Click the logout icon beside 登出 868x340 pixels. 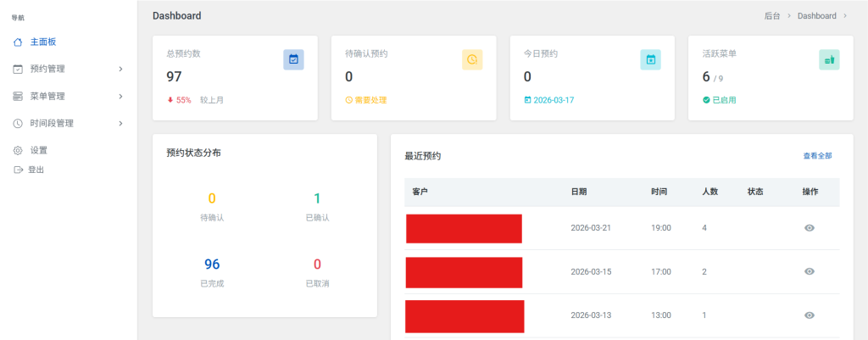click(18, 170)
